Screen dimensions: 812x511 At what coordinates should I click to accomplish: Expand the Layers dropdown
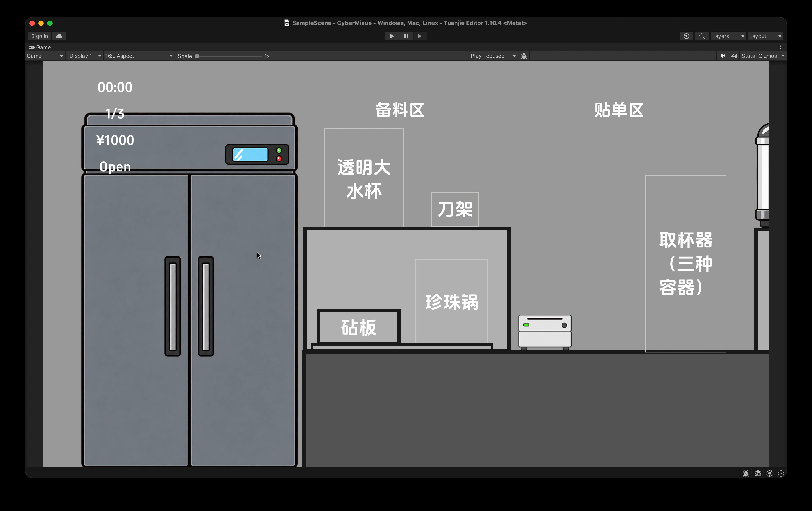pos(728,36)
